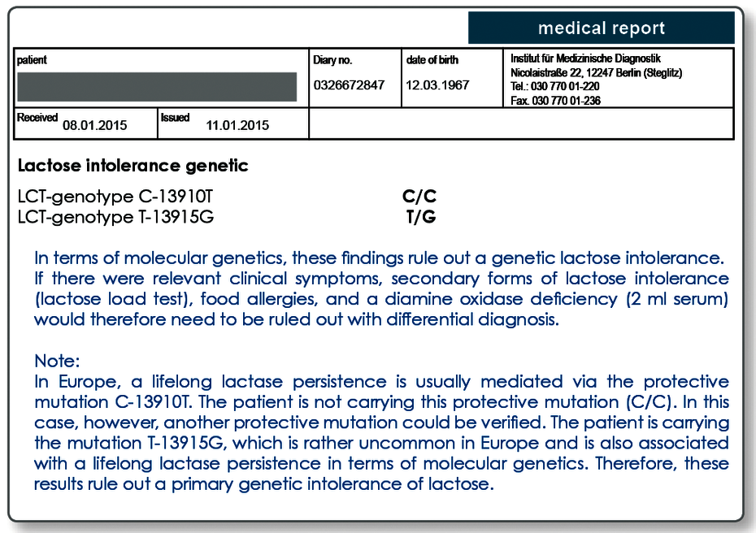Click the Nicolaistraße 22 address line

(597, 73)
